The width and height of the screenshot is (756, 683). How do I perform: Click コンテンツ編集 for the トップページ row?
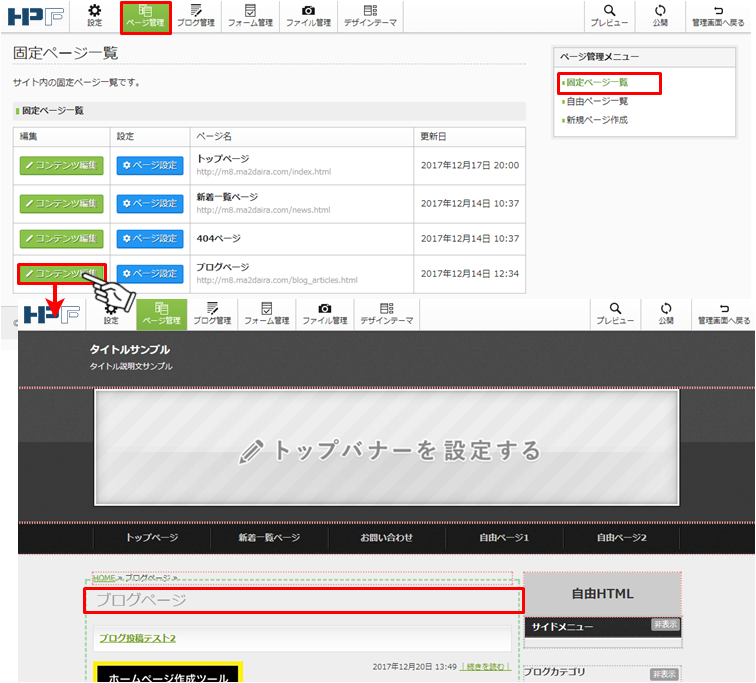click(x=61, y=165)
